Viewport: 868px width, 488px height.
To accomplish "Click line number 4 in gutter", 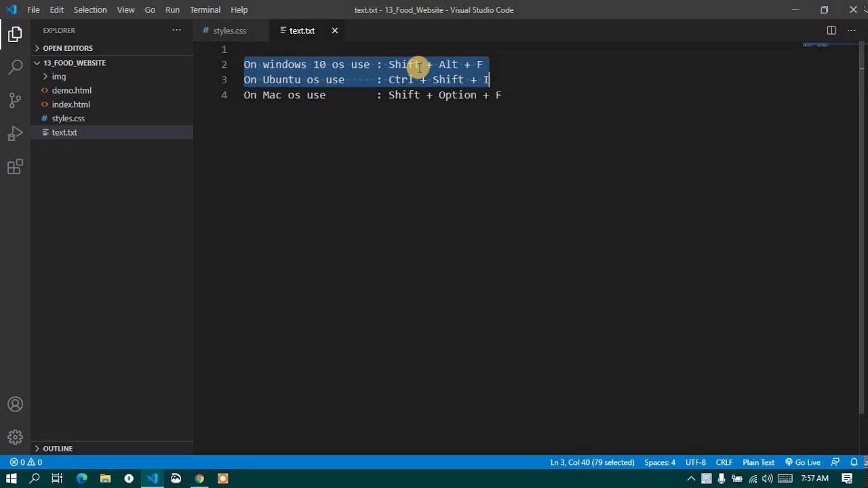I will (224, 95).
